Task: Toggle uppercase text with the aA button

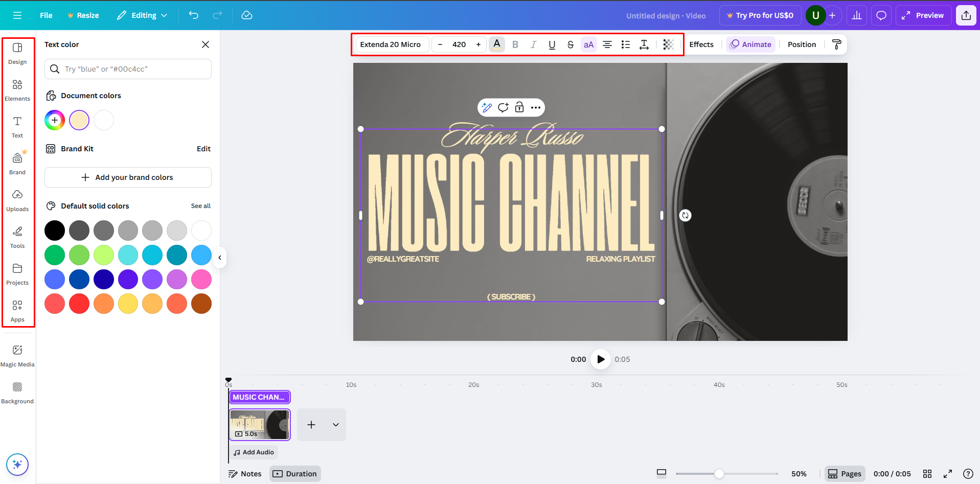Action: pyautogui.click(x=588, y=44)
